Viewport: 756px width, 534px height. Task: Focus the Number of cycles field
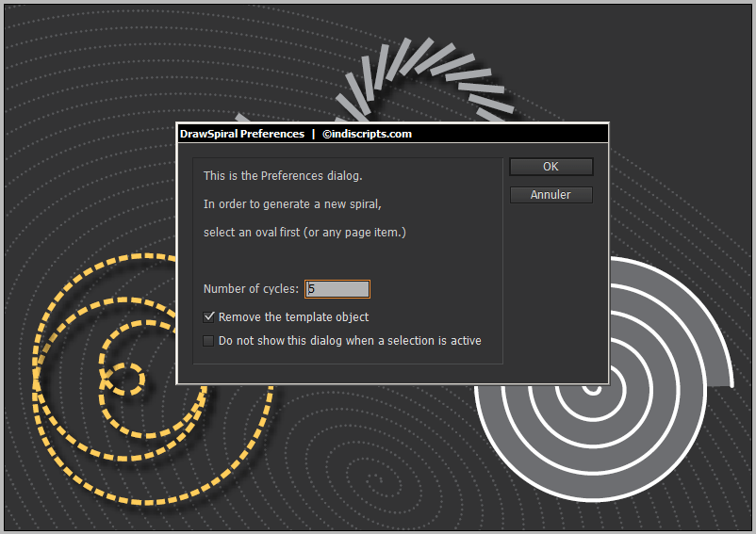point(337,289)
